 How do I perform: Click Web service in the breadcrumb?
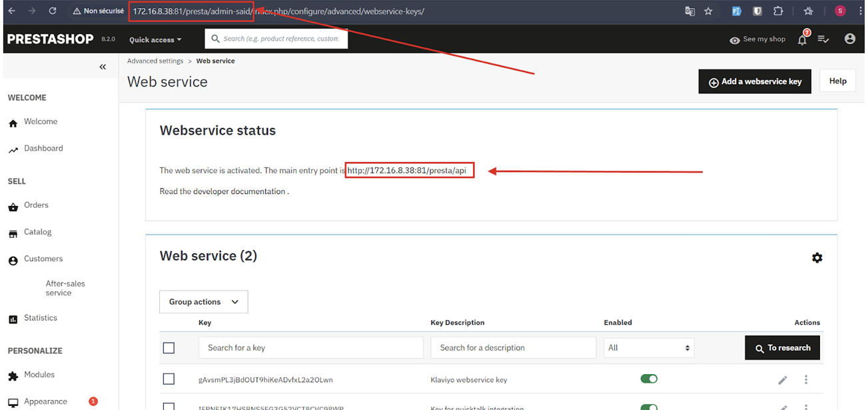coord(215,61)
